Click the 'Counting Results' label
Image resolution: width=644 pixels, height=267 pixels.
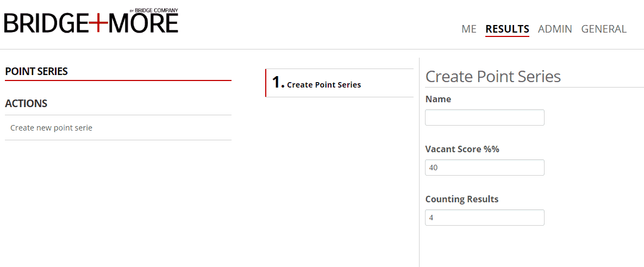pyautogui.click(x=461, y=199)
